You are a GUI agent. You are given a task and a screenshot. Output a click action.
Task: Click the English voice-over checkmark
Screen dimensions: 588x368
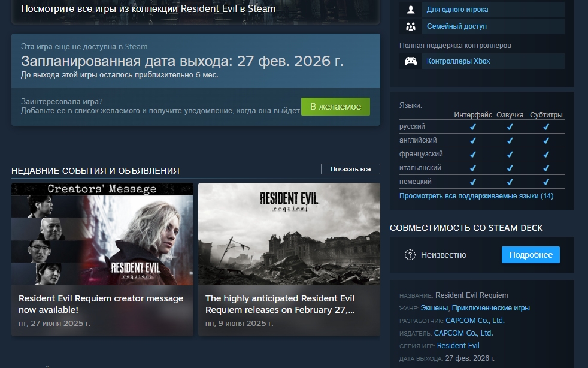click(x=510, y=141)
